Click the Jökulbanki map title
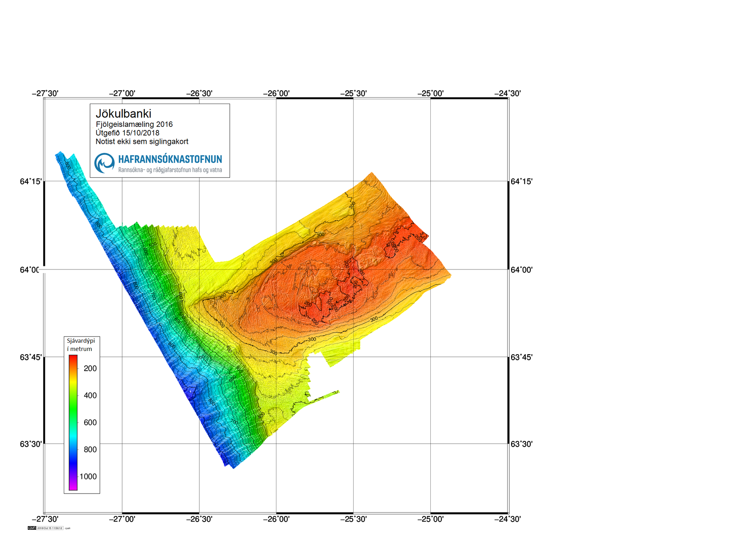The height and width of the screenshot is (535, 756). 123,114
